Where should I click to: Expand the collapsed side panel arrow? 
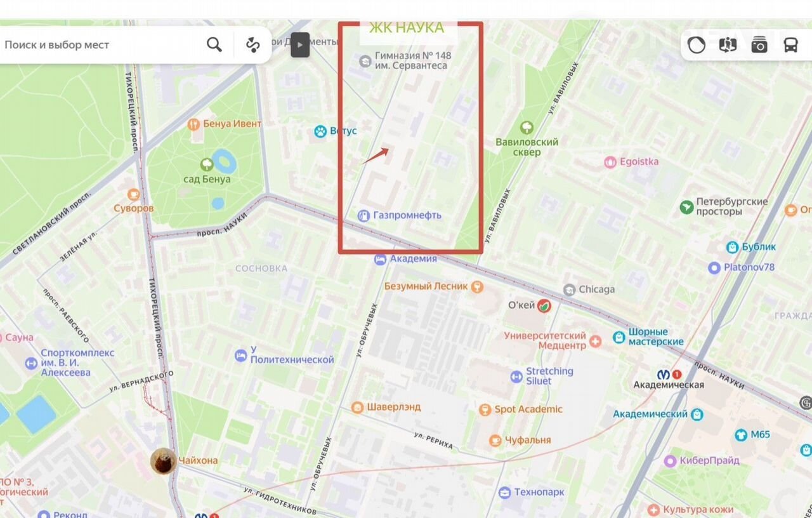[x=300, y=44]
